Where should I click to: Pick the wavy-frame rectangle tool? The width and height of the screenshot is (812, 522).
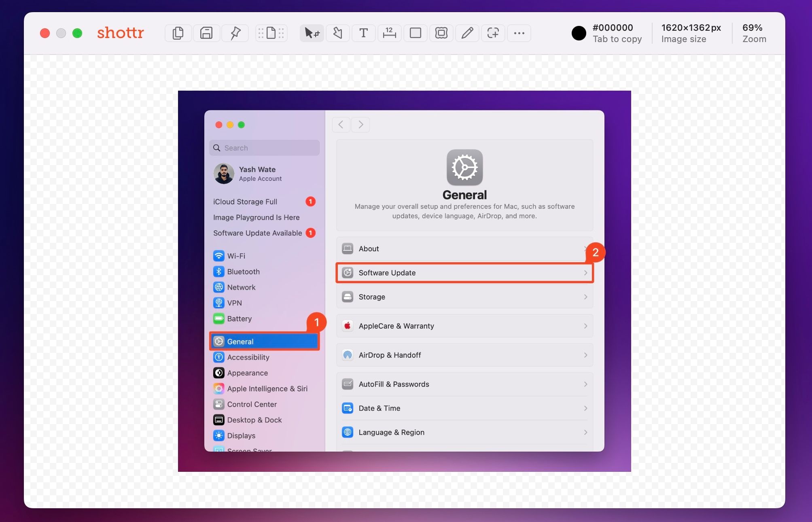(441, 33)
